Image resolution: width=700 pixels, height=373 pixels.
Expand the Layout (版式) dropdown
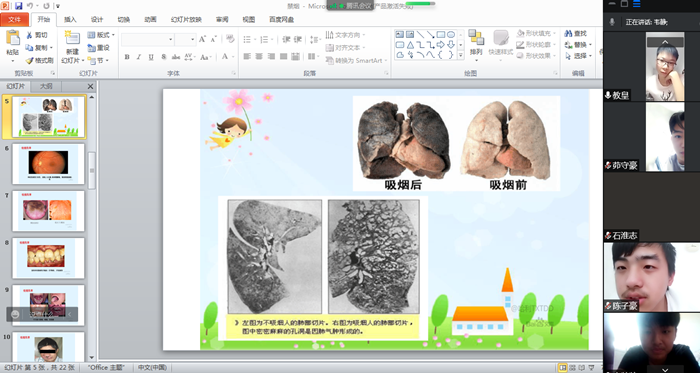point(100,35)
